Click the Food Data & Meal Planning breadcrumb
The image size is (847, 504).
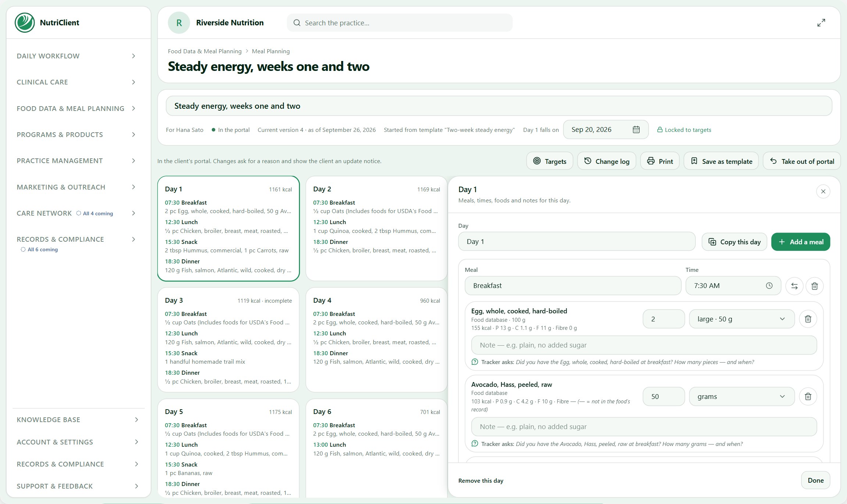click(204, 51)
